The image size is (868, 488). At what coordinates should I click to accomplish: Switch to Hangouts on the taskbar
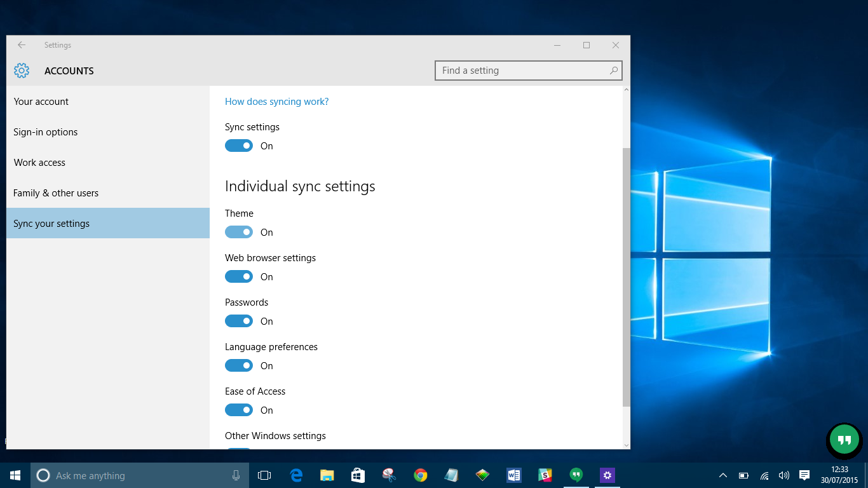click(x=576, y=475)
